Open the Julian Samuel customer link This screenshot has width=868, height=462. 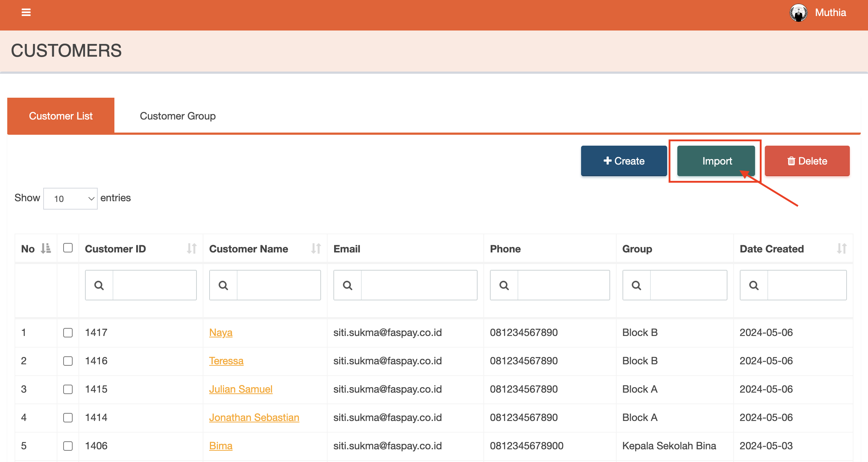(240, 389)
